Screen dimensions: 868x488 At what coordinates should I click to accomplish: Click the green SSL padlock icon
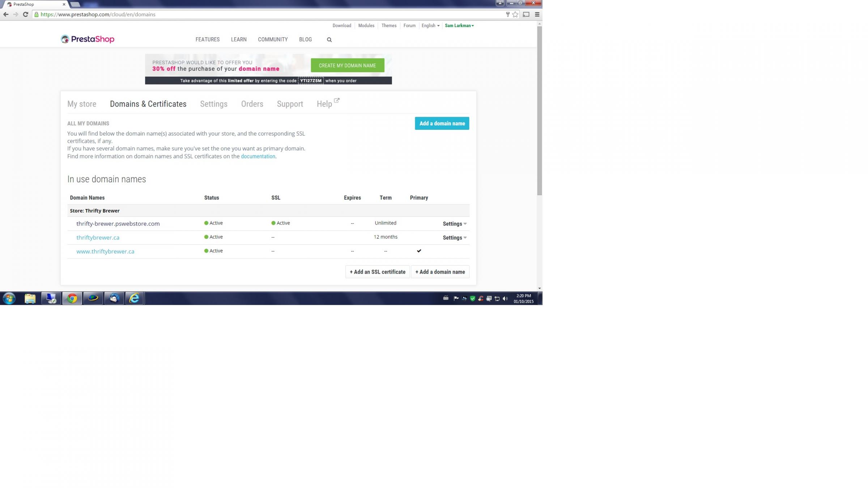coord(37,14)
